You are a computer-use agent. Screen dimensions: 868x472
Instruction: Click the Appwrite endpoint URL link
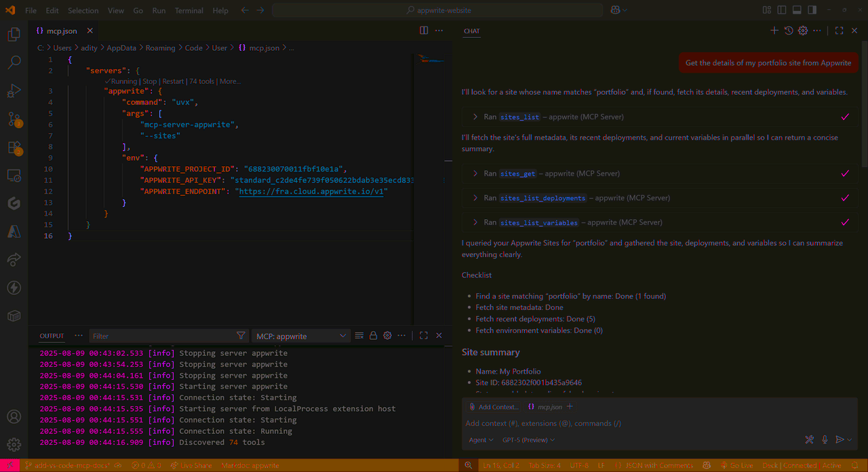[x=311, y=191]
